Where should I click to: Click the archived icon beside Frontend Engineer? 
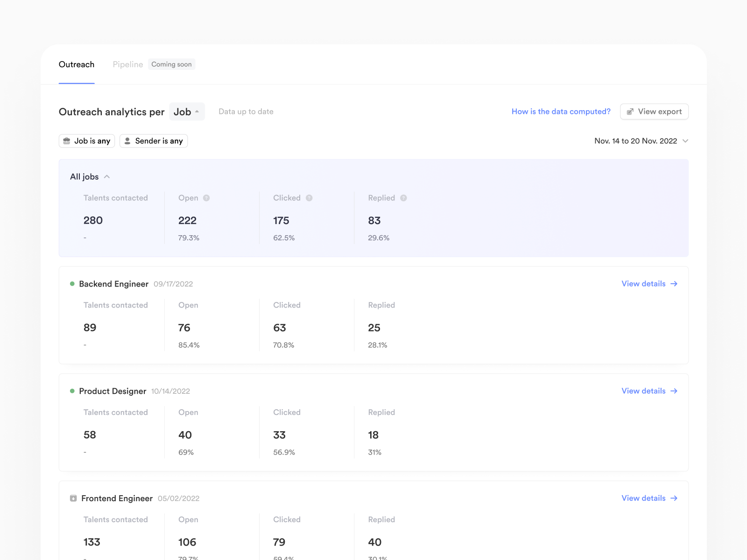point(73,498)
